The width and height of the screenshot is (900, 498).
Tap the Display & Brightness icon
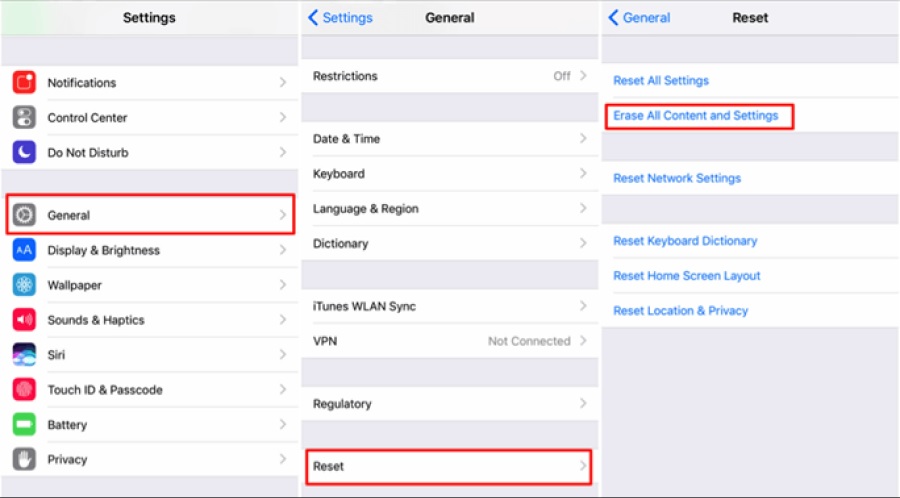click(x=24, y=250)
